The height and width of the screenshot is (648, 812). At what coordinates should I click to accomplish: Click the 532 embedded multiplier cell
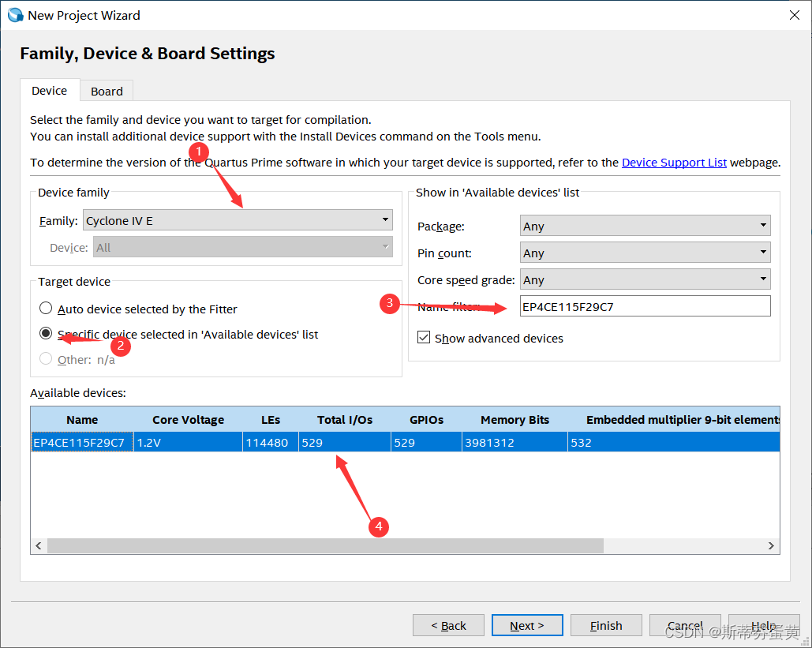pyautogui.click(x=674, y=442)
